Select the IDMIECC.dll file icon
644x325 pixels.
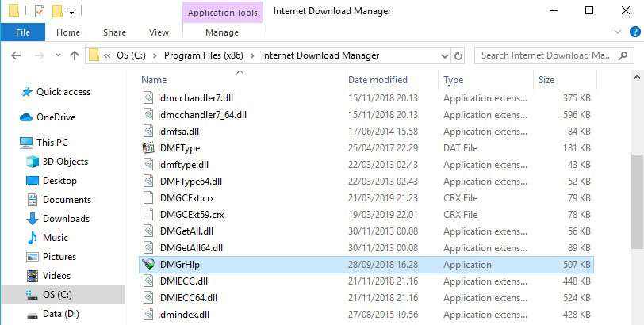pos(148,281)
